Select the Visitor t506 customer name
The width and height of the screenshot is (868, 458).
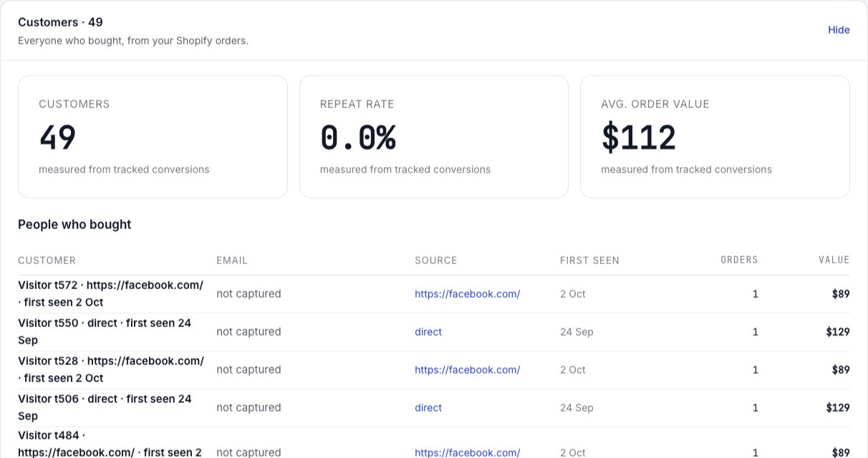click(x=105, y=408)
